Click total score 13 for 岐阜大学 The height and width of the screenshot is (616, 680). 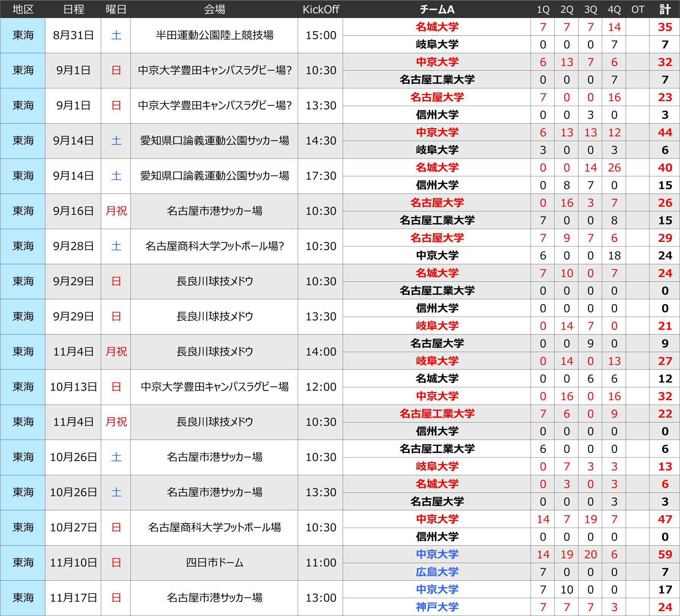[x=665, y=467]
